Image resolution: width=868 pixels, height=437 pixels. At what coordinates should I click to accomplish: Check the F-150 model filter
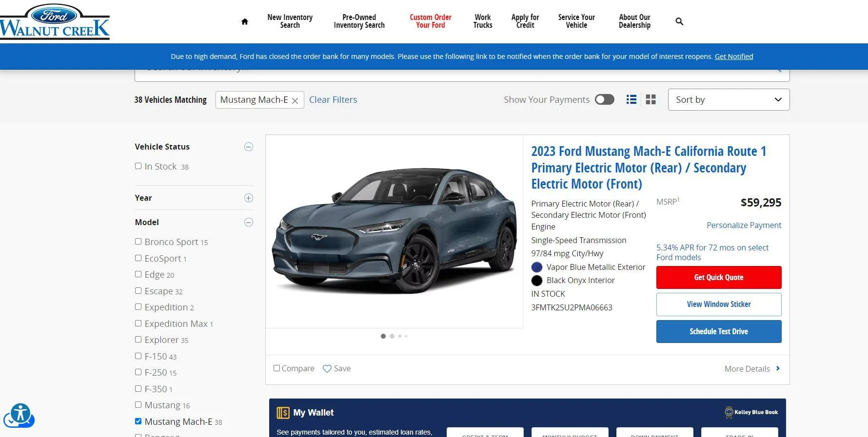[x=138, y=356]
